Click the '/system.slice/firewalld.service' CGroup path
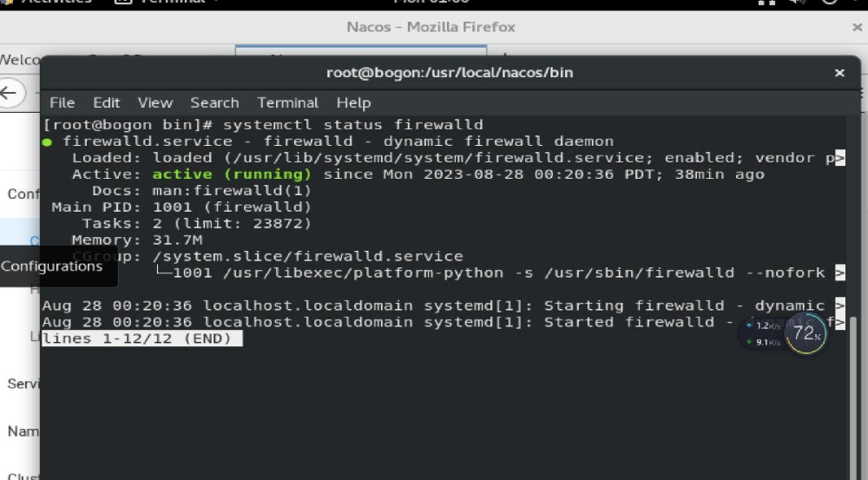The image size is (868, 480). pyautogui.click(x=308, y=256)
